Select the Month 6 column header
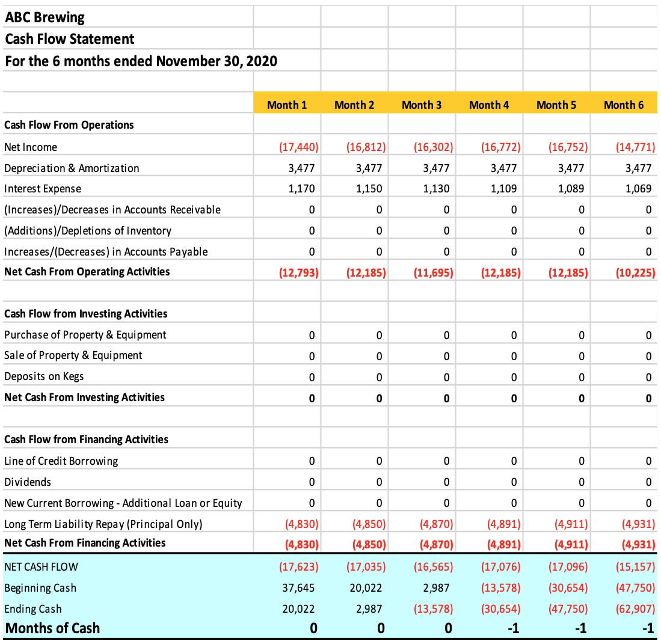This screenshot has width=661, height=644. click(624, 103)
